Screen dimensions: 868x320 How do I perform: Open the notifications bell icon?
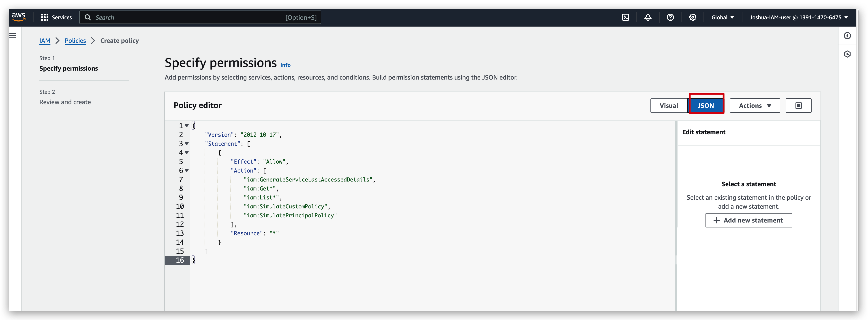pos(648,17)
